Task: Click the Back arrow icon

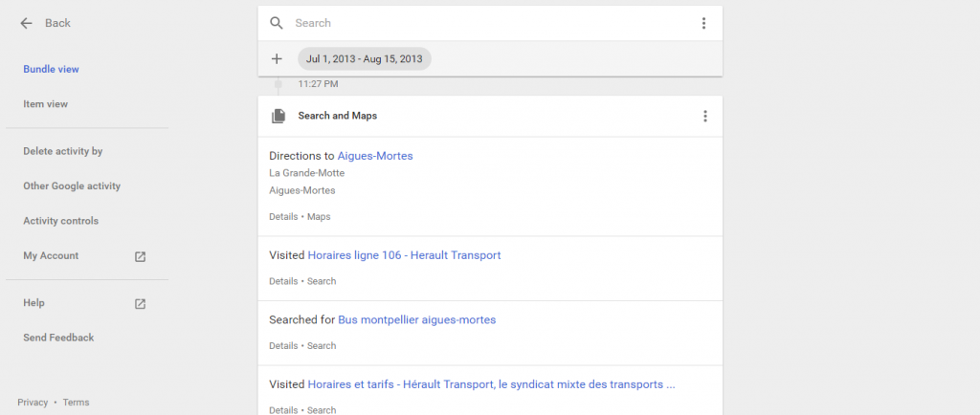Action: tap(26, 23)
